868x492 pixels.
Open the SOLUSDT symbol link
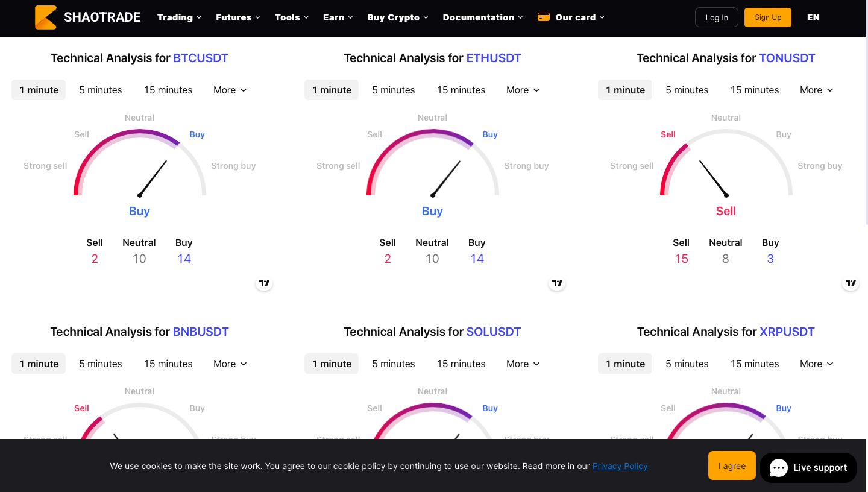pyautogui.click(x=494, y=332)
